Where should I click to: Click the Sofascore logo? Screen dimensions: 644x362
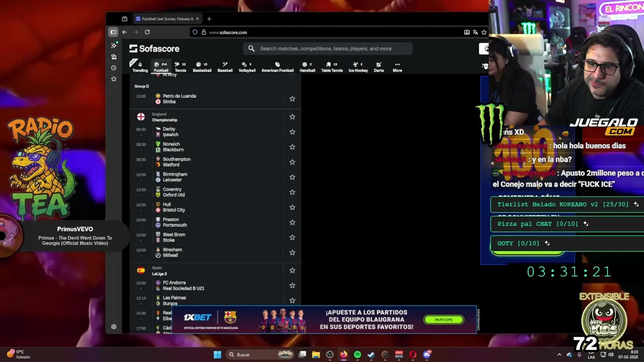pos(154,49)
